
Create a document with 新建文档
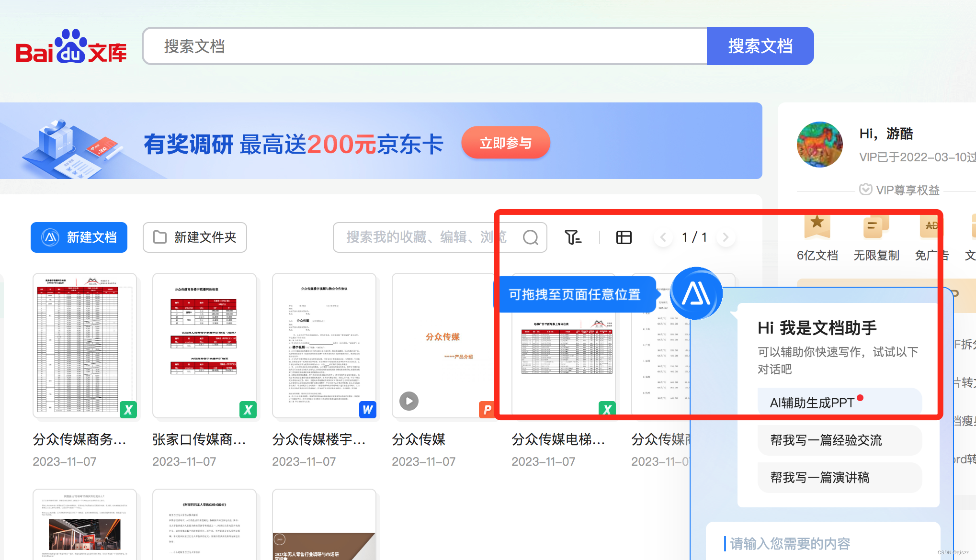coord(79,237)
